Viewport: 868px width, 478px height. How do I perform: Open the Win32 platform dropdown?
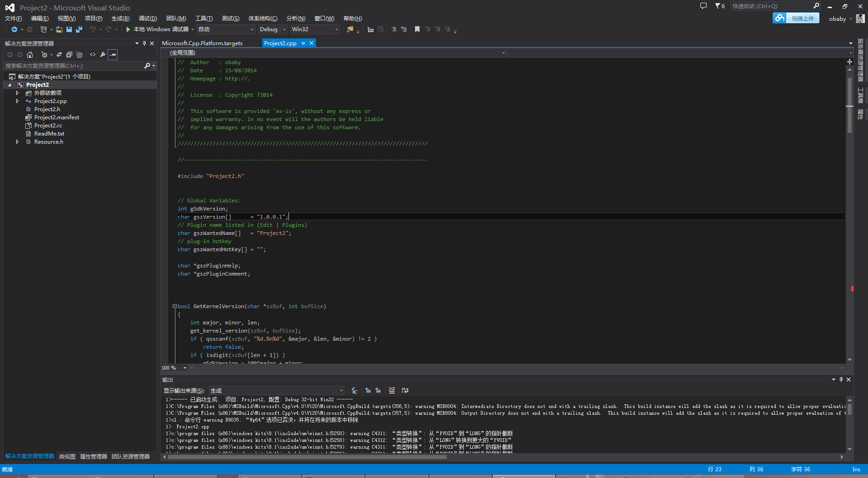(x=315, y=29)
